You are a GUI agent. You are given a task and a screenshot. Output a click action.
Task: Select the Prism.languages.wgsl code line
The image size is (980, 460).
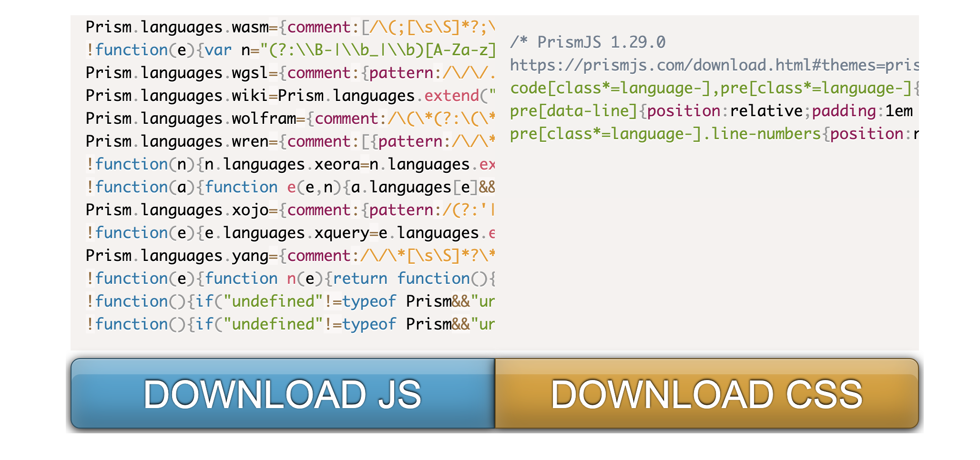click(x=290, y=73)
